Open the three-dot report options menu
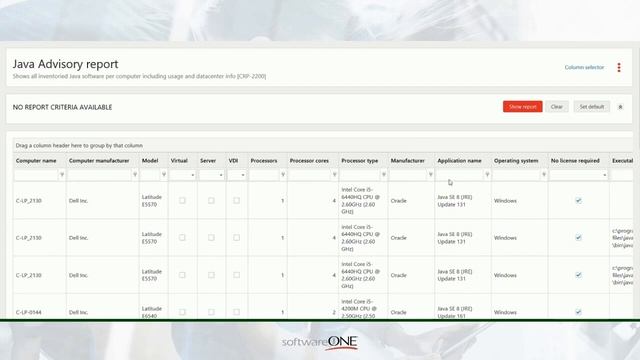This screenshot has height=360, width=640. tap(619, 67)
